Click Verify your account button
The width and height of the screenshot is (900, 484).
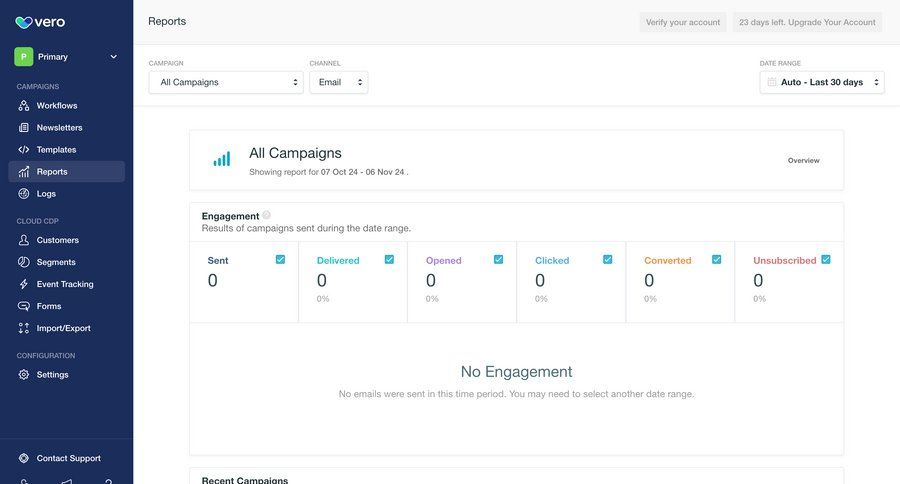(682, 22)
